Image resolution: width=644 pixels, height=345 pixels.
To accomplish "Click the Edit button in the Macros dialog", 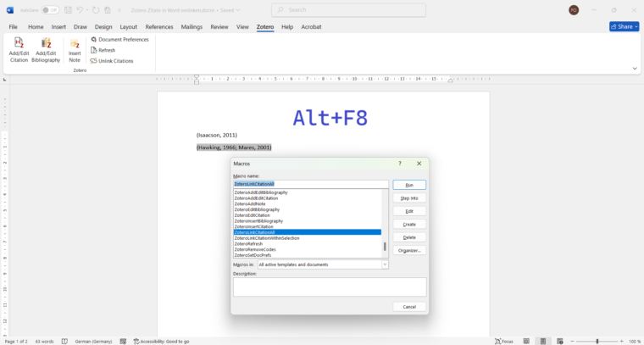I will coord(409,211).
